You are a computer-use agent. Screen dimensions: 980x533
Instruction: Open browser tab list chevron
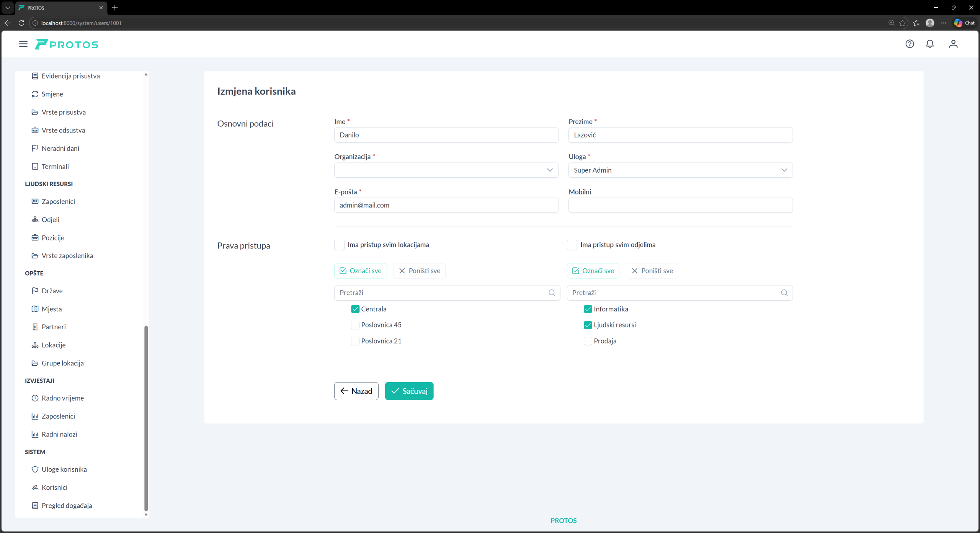coord(7,8)
